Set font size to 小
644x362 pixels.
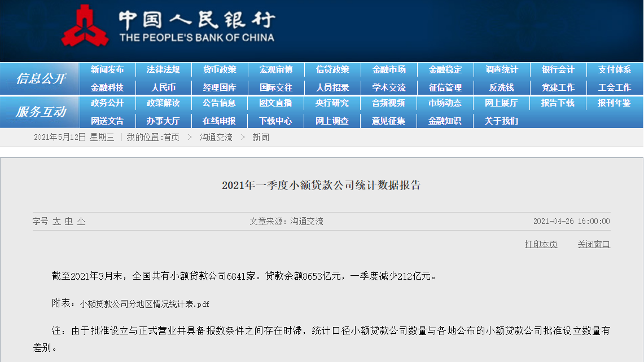(81, 222)
